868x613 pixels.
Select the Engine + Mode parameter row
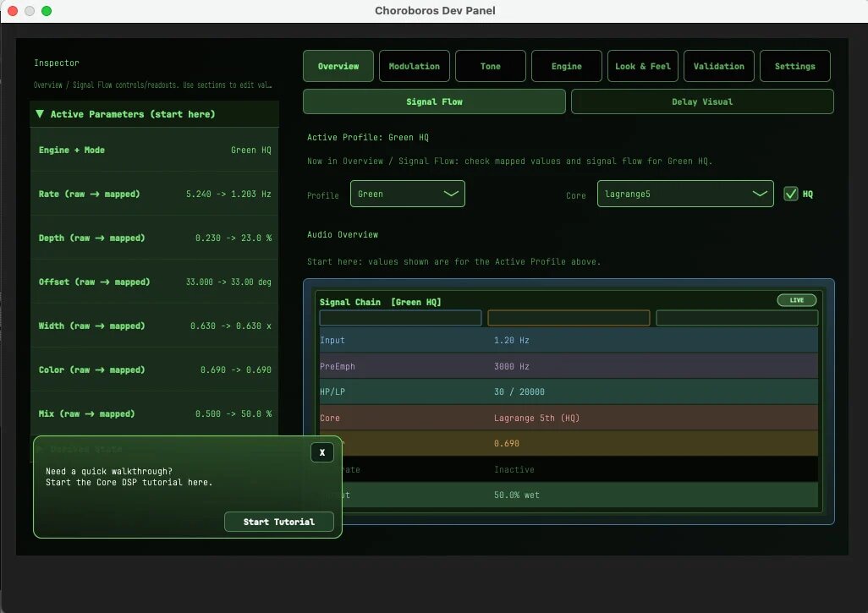click(x=155, y=150)
